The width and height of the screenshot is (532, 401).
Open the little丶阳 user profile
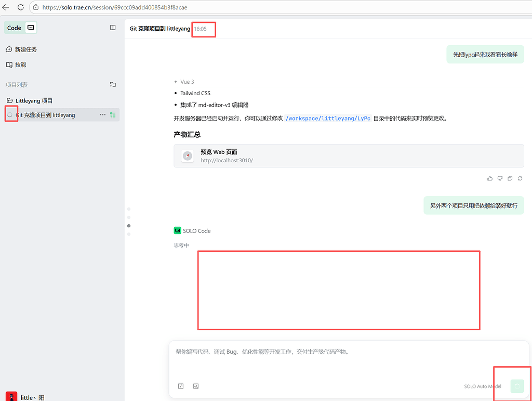pos(25,397)
